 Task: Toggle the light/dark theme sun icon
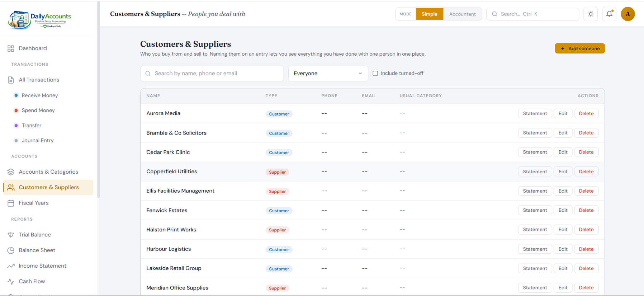[591, 14]
